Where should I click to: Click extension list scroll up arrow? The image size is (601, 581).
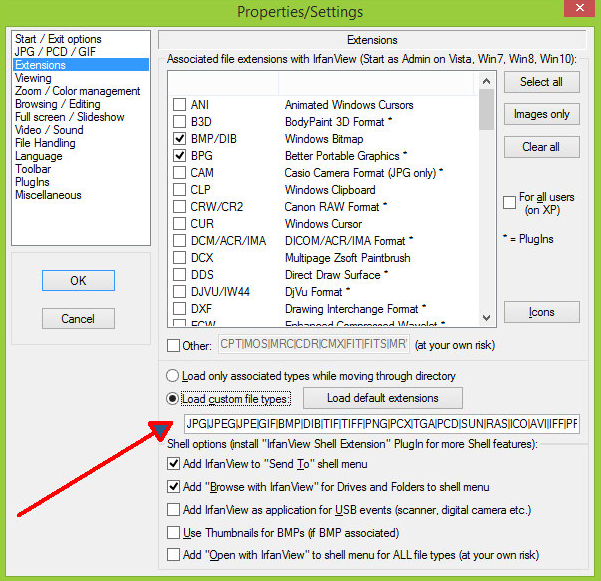(486, 81)
